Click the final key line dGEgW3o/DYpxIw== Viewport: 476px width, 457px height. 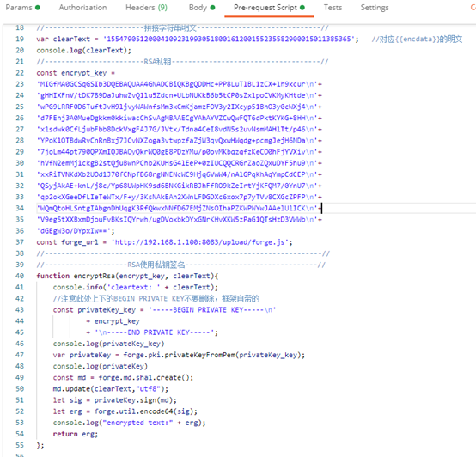76,231
